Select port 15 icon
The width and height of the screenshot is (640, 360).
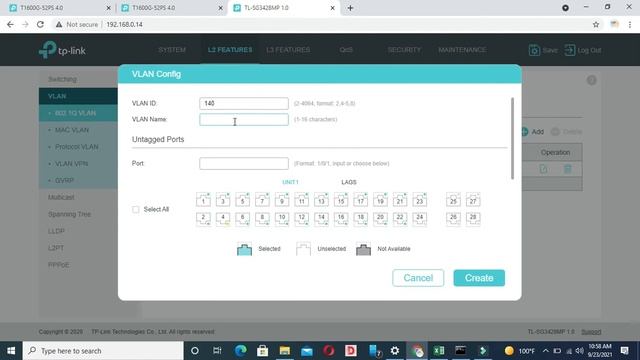tap(341, 200)
